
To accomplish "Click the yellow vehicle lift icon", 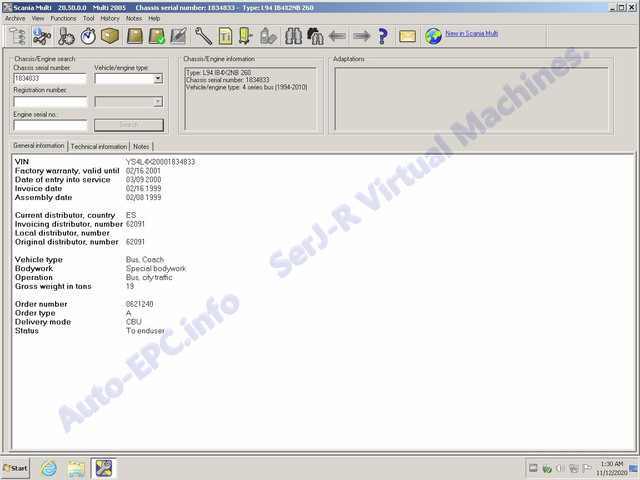I will point(246,36).
